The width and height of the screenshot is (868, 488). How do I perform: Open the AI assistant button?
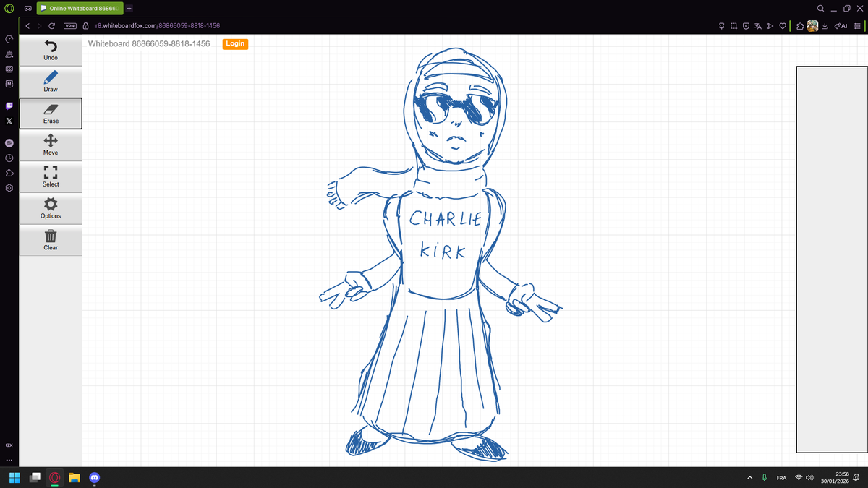pyautogui.click(x=841, y=26)
